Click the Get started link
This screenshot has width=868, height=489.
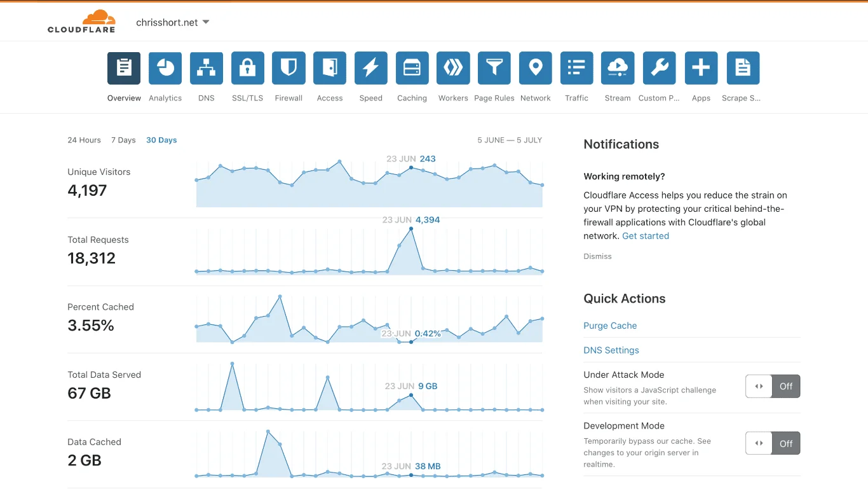[646, 236]
